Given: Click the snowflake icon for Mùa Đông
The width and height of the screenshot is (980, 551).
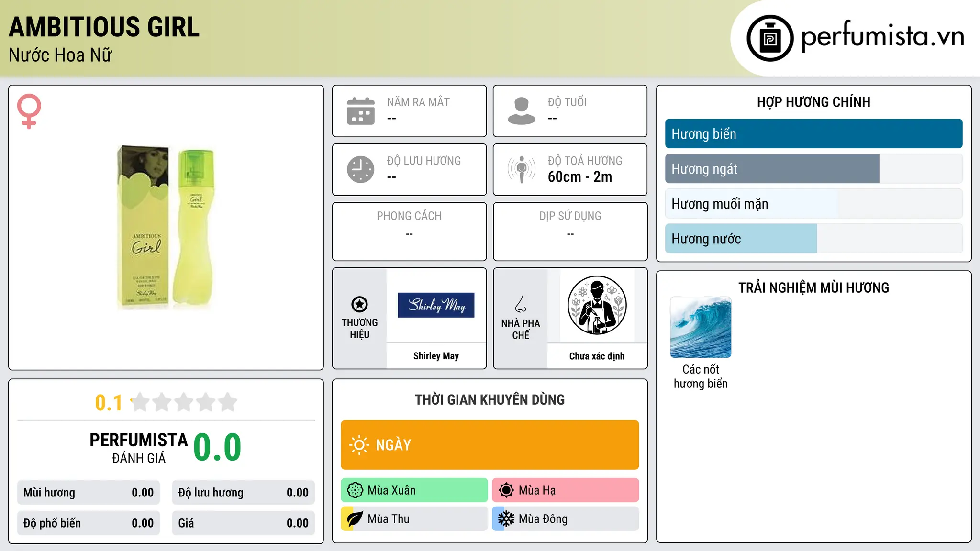Looking at the screenshot, I should point(506,519).
